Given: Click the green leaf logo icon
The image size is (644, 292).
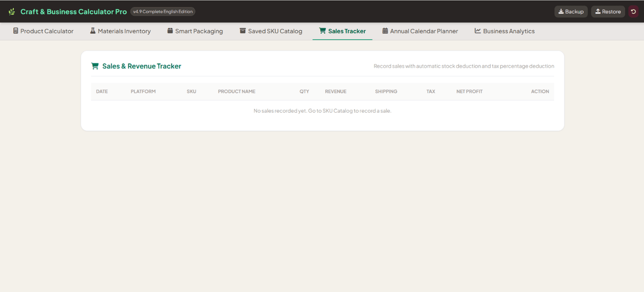Looking at the screenshot, I should pos(12,12).
